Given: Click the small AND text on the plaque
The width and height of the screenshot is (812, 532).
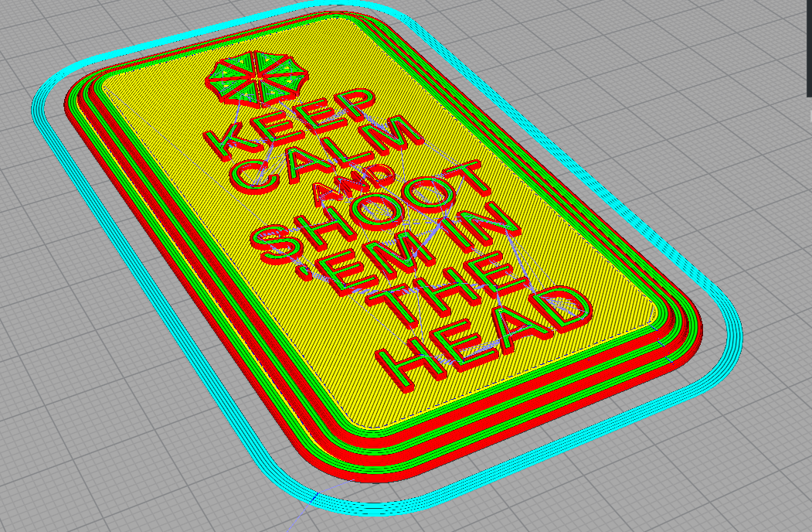Looking at the screenshot, I should 354,186.
